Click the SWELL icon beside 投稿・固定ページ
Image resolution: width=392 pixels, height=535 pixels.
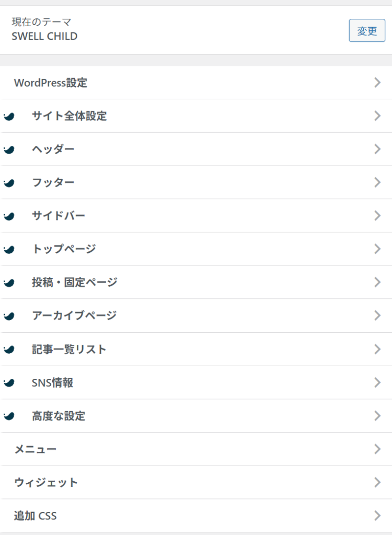8,283
